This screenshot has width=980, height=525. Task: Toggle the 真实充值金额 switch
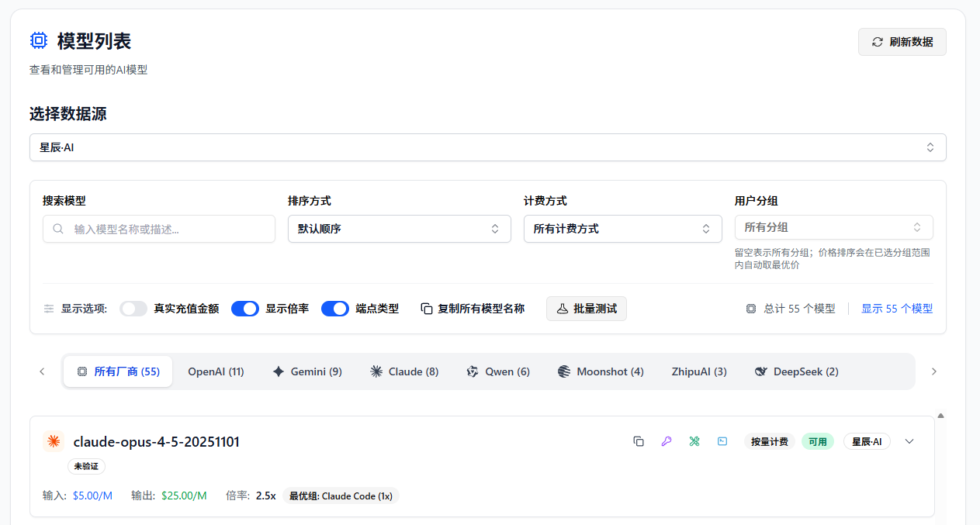click(x=133, y=309)
